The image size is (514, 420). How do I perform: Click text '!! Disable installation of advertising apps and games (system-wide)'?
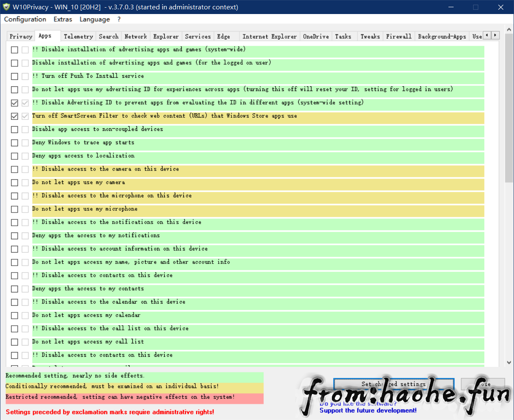(x=139, y=50)
